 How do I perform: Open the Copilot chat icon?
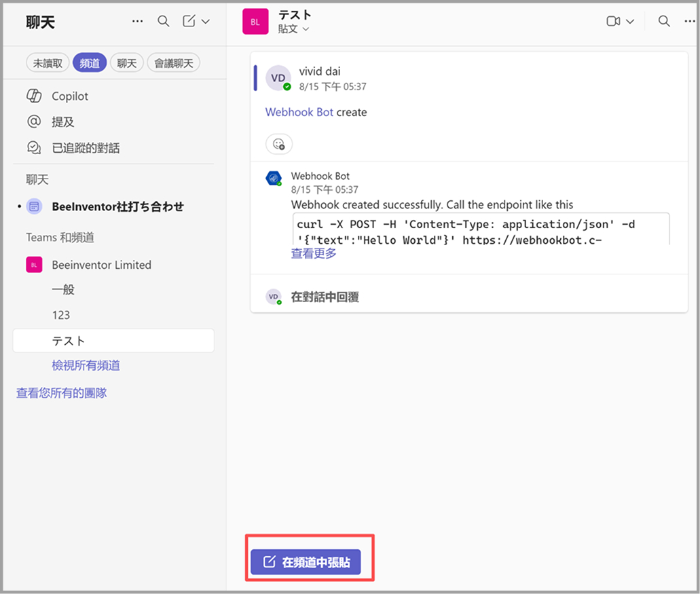pyautogui.click(x=34, y=96)
